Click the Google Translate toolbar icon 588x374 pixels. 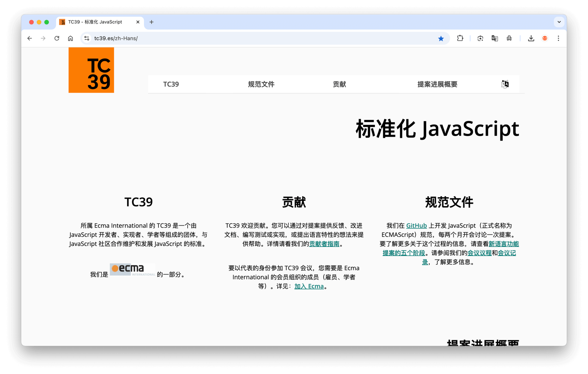[495, 38]
